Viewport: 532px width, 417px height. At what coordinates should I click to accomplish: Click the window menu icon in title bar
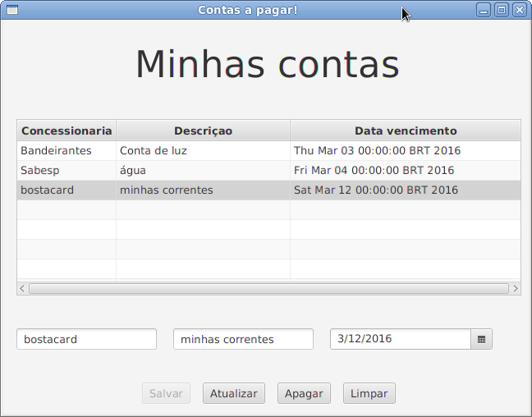pyautogui.click(x=11, y=10)
